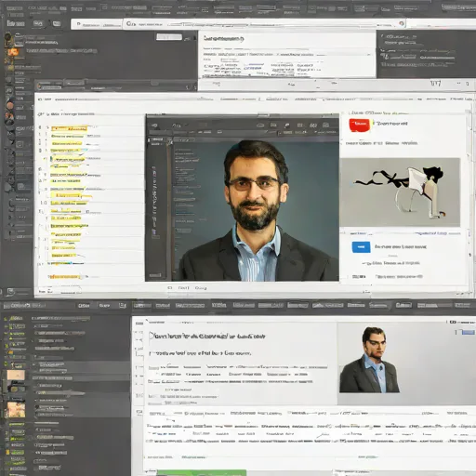This screenshot has width=476, height=476.
Task: Click the green bar at the bottom edge
Action: point(202,472)
